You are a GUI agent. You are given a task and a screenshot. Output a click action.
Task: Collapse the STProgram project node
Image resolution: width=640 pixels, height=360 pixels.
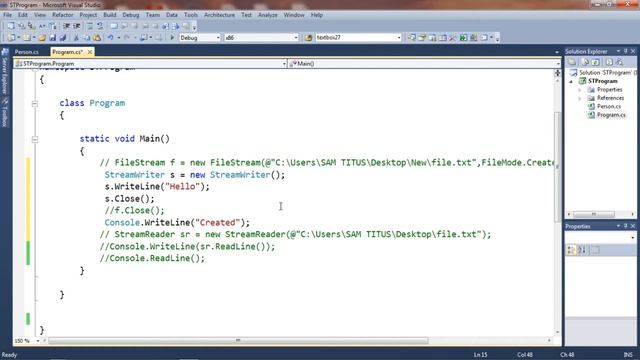point(571,81)
